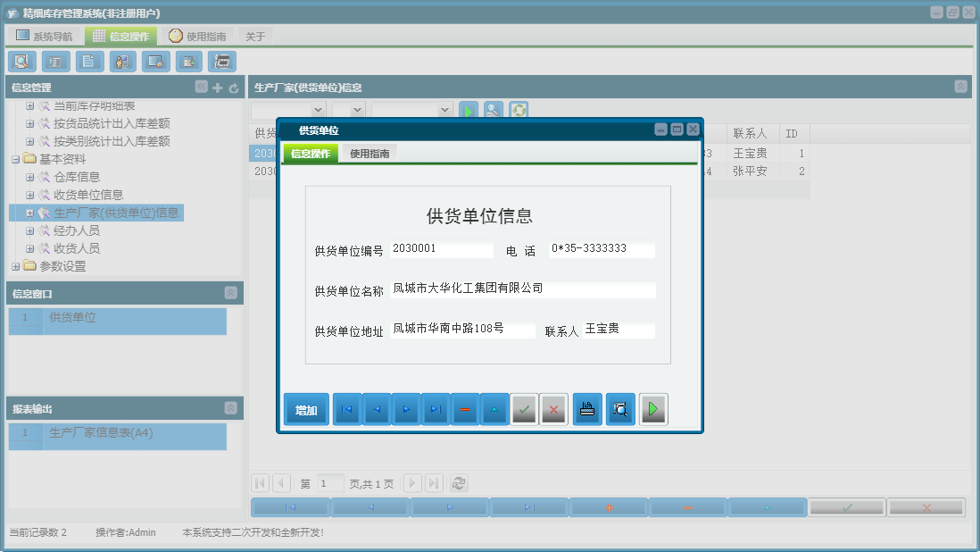Screen dimensions: 980x552
Task: Open the third filter dropdown
Action: [x=444, y=110]
